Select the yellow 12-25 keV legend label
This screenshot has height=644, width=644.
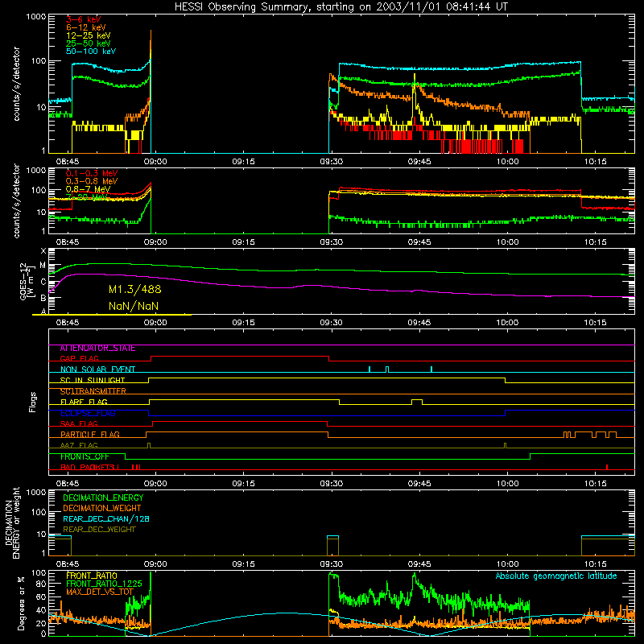tap(89, 35)
